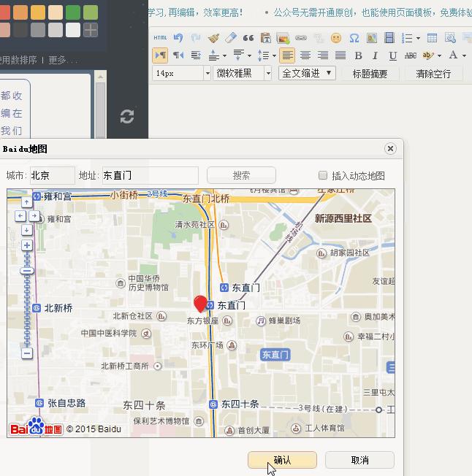Open the emoji smiley picker
472x476 pixels.
(x=336, y=38)
